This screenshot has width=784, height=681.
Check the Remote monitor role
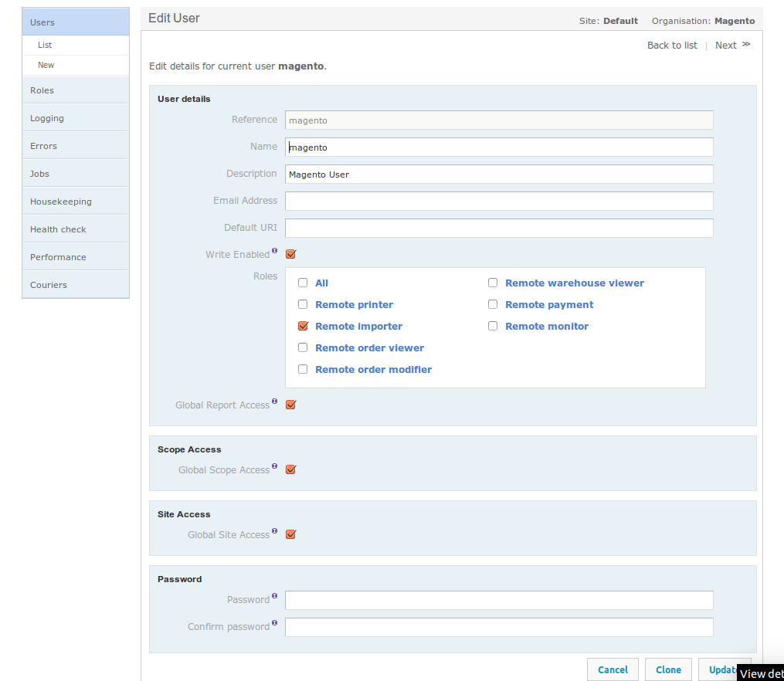(493, 326)
